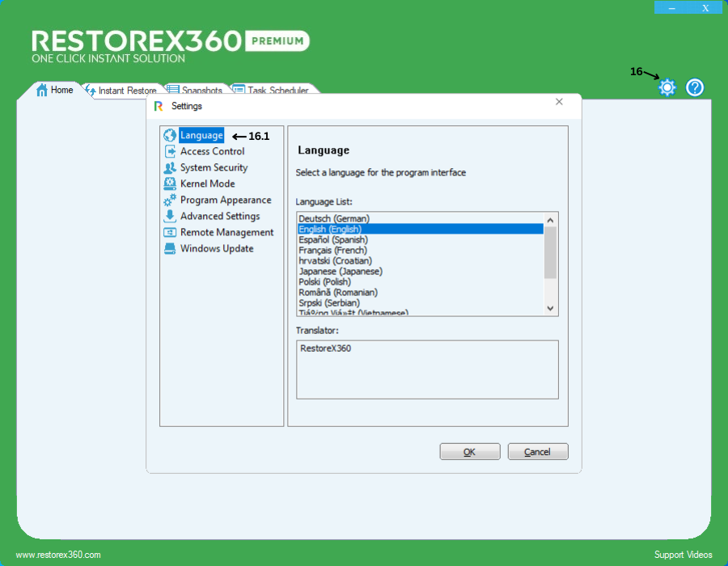
Task: Select Language in settings sidebar
Action: (x=201, y=135)
